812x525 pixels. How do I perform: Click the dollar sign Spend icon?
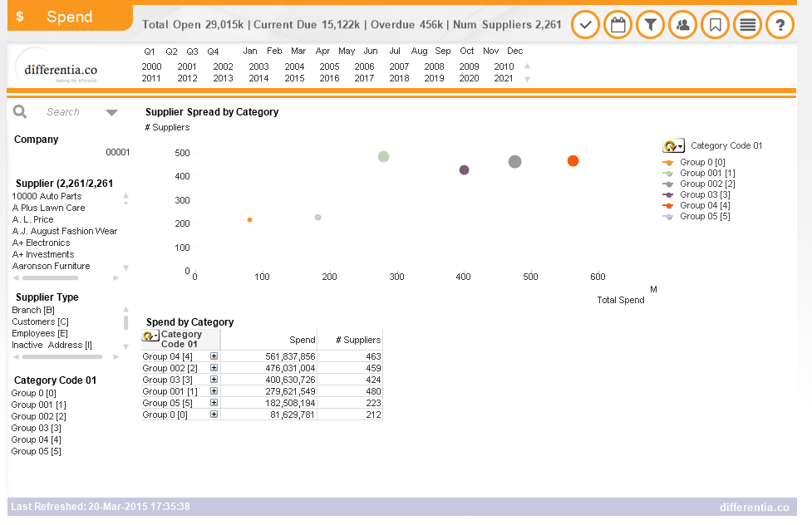pyautogui.click(x=20, y=17)
